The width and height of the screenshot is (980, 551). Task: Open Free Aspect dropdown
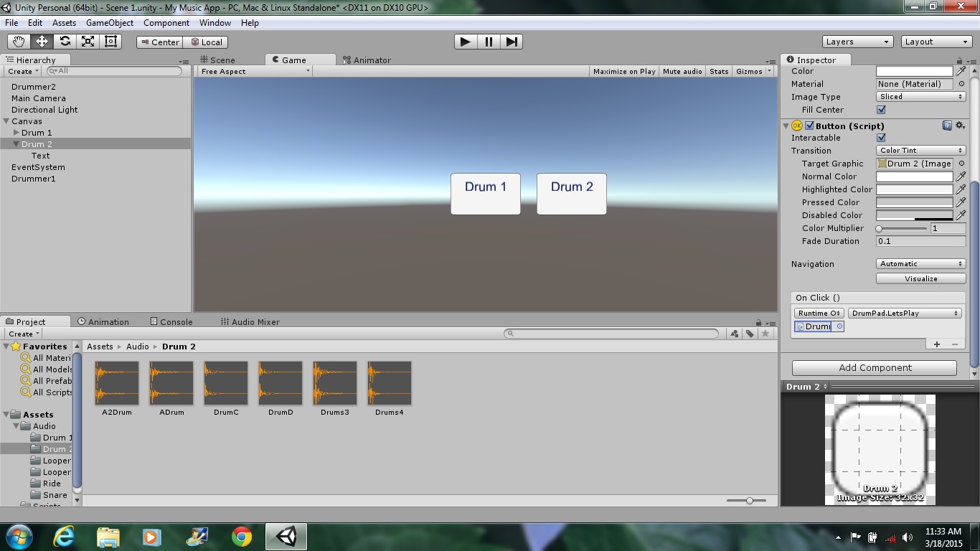(255, 71)
